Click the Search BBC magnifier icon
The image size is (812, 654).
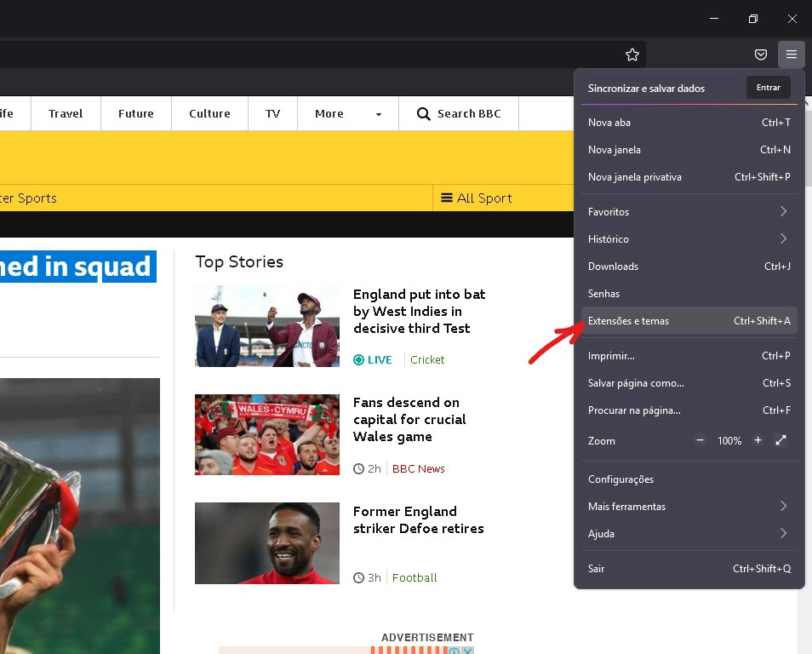click(423, 113)
